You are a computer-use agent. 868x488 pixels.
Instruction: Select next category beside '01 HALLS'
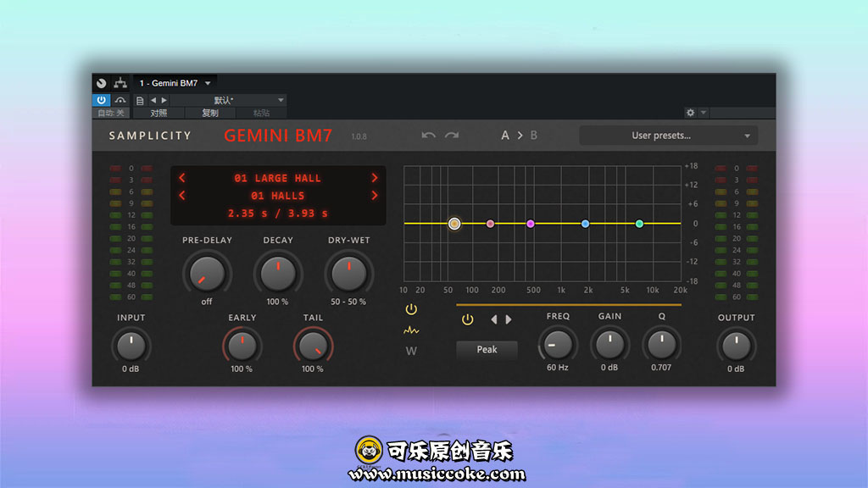375,196
